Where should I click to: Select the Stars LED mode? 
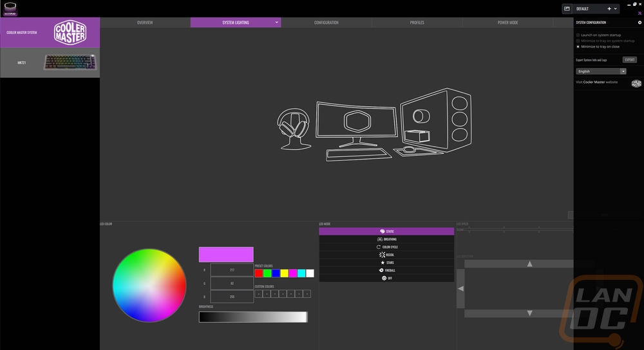click(386, 262)
